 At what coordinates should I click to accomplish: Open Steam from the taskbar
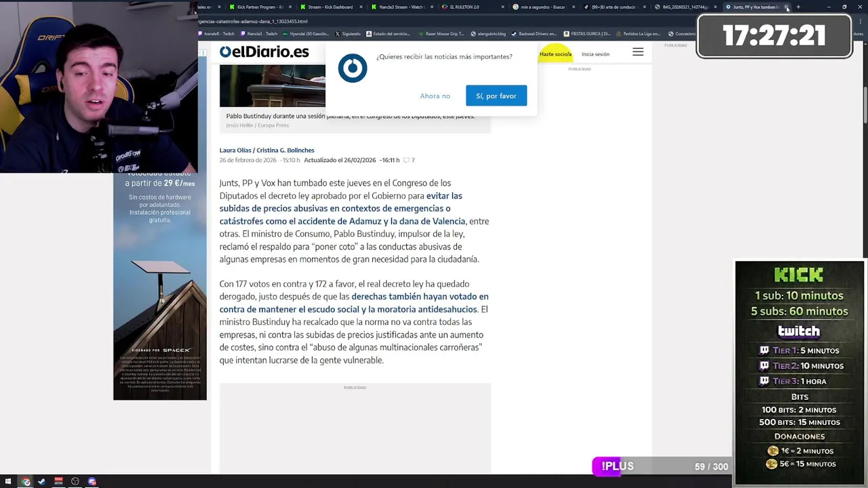[x=41, y=482]
